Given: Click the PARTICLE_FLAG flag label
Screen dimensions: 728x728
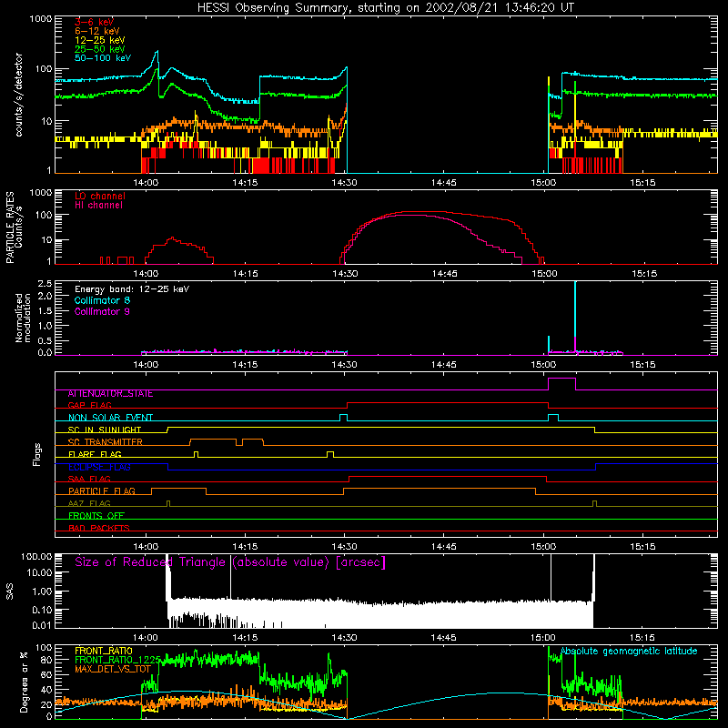Looking at the screenshot, I should [x=102, y=491].
